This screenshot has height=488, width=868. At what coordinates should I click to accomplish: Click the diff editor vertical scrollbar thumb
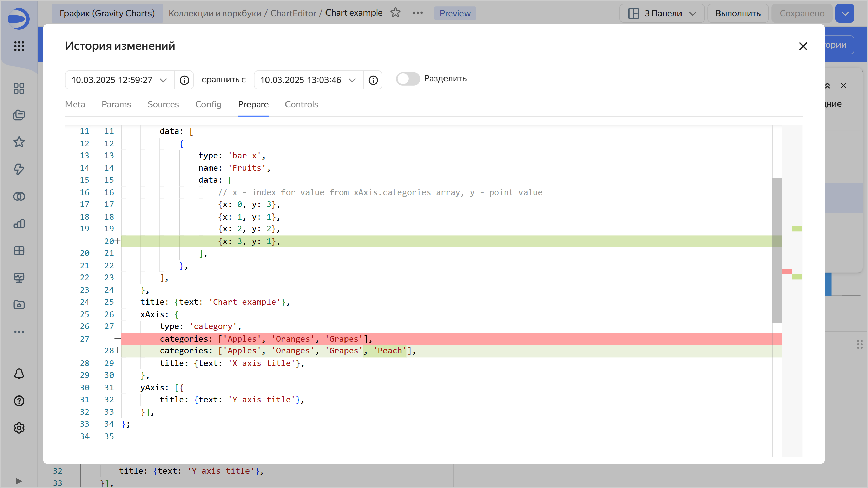777,250
